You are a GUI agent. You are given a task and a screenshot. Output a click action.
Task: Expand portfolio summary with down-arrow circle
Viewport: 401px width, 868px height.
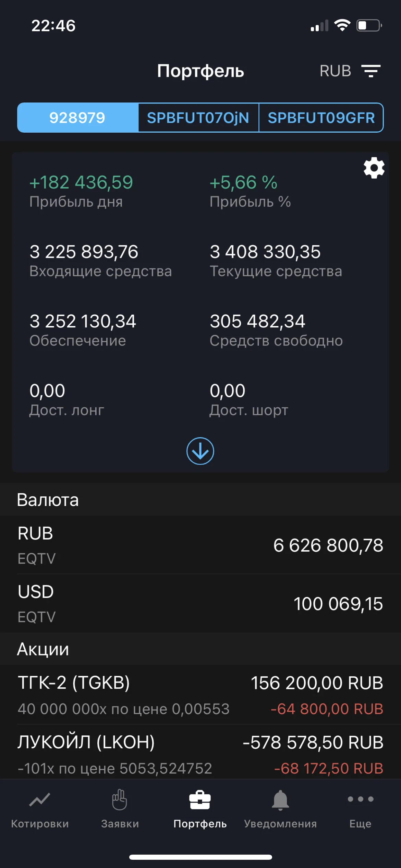pos(200,451)
